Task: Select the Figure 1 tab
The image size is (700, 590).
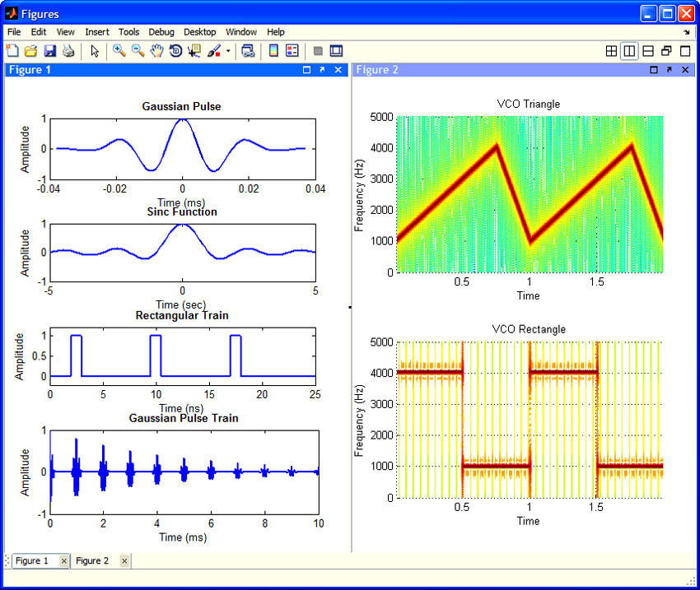Action: (x=33, y=560)
